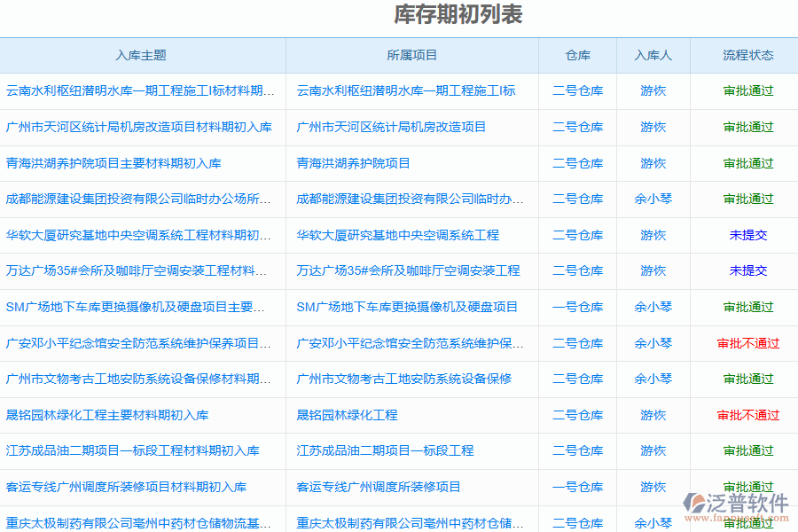The width and height of the screenshot is (798, 532).
Task: Click the 入库人 column header
Action: [653, 55]
